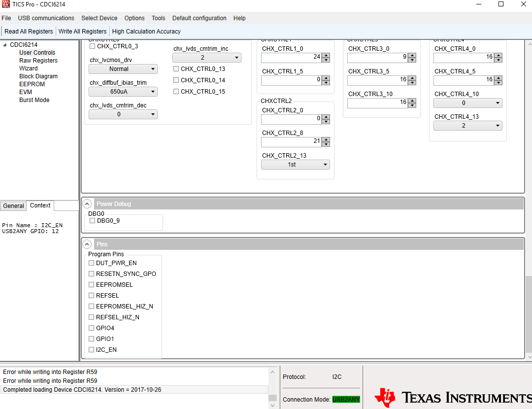Decrement CHX_CTRL4_5 spinner
Viewport: 532px width, 409px height.
point(499,82)
